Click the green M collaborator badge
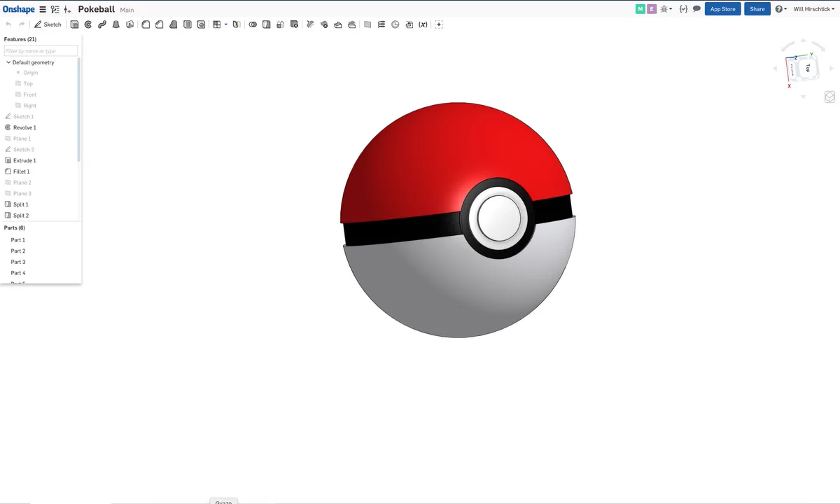Viewport: 840px width, 504px height. [x=640, y=9]
